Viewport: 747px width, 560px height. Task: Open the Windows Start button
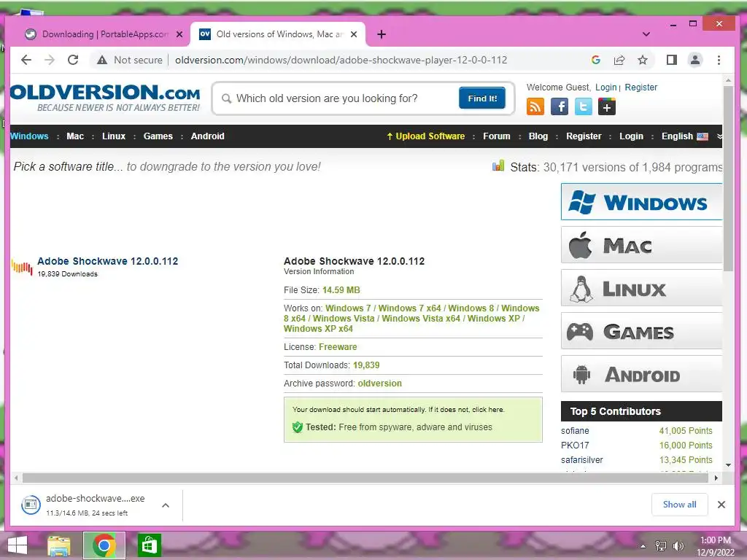click(x=18, y=545)
